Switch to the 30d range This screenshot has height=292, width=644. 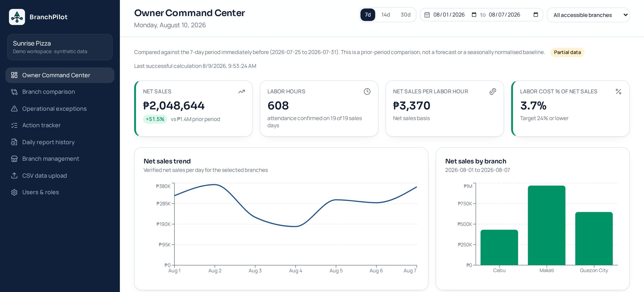[x=405, y=15]
